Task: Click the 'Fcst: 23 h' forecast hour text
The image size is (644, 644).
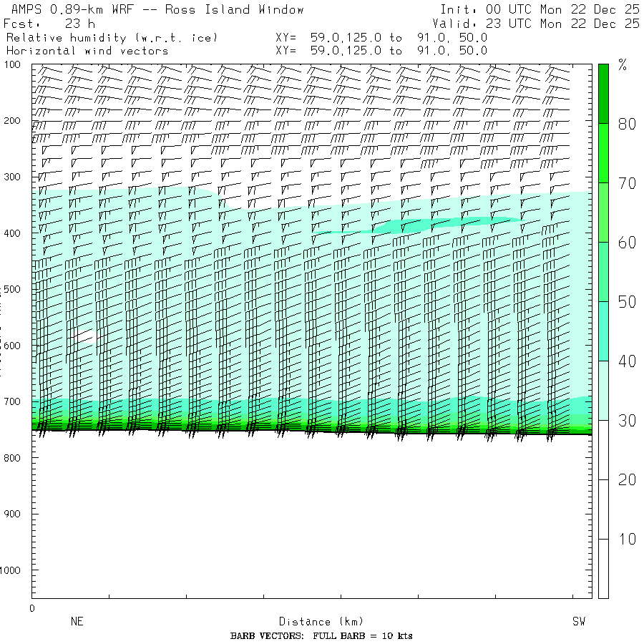Action: point(49,24)
